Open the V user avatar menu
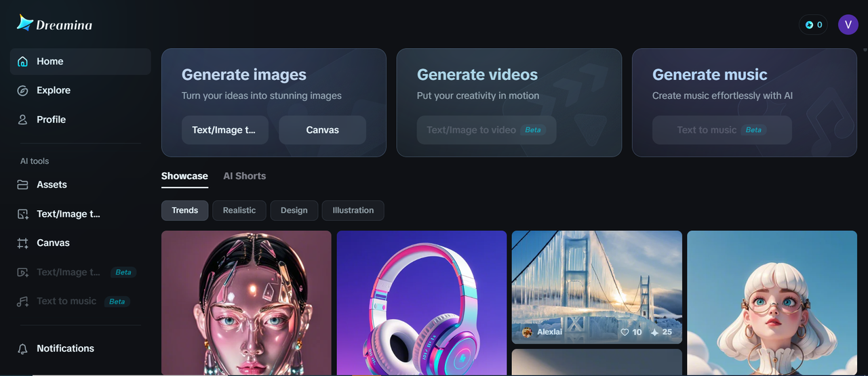868x376 pixels. [848, 25]
